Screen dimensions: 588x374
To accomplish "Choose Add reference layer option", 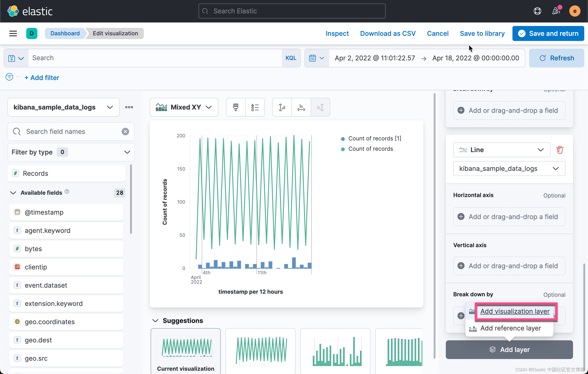I will click(x=510, y=328).
